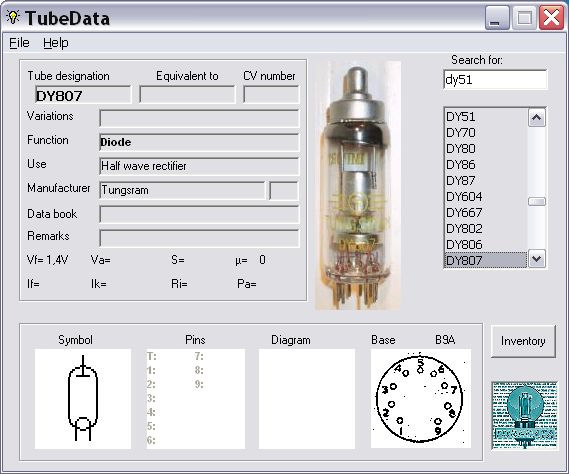Click the TubeData lightbulb title icon

click(x=13, y=17)
